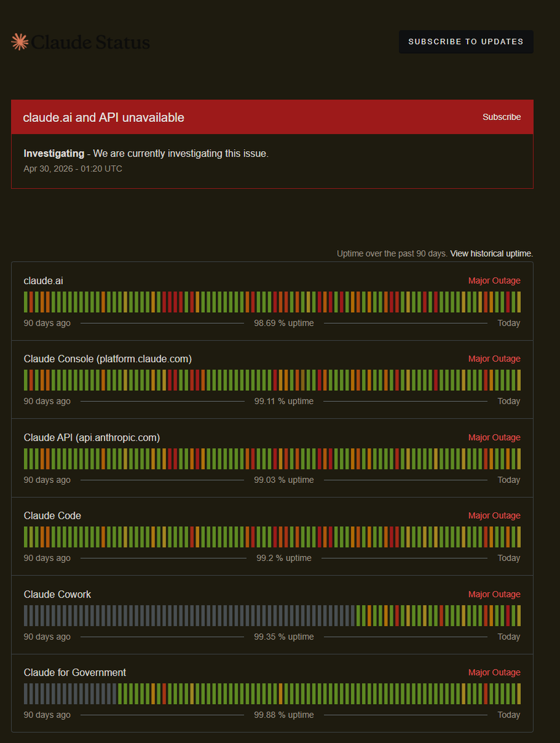The image size is (560, 743).
Task: Click 90 days ago label under claude.ai
Action: coord(47,323)
